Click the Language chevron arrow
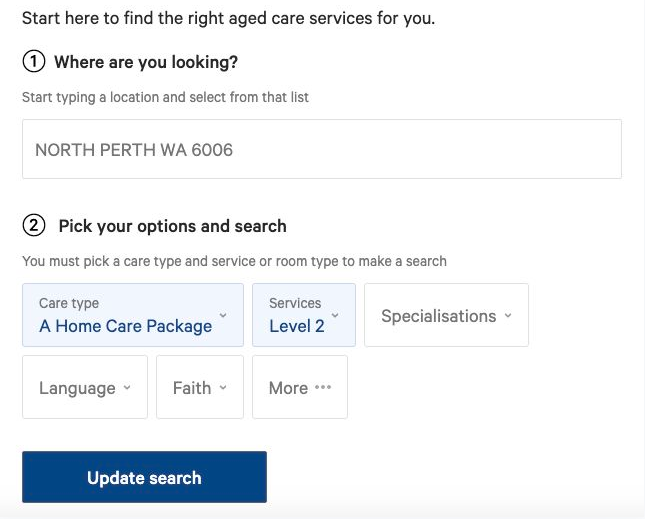This screenshot has height=519, width=645. click(127, 387)
